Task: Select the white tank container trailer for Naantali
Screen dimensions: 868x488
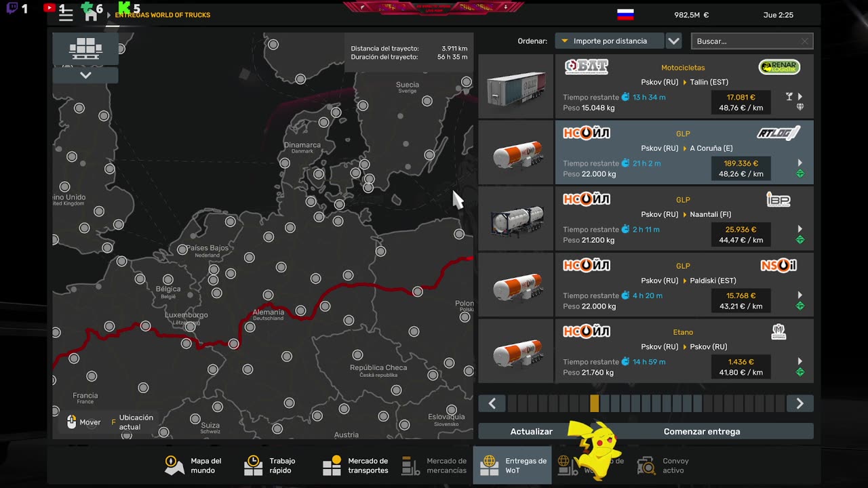Action: [516, 219]
